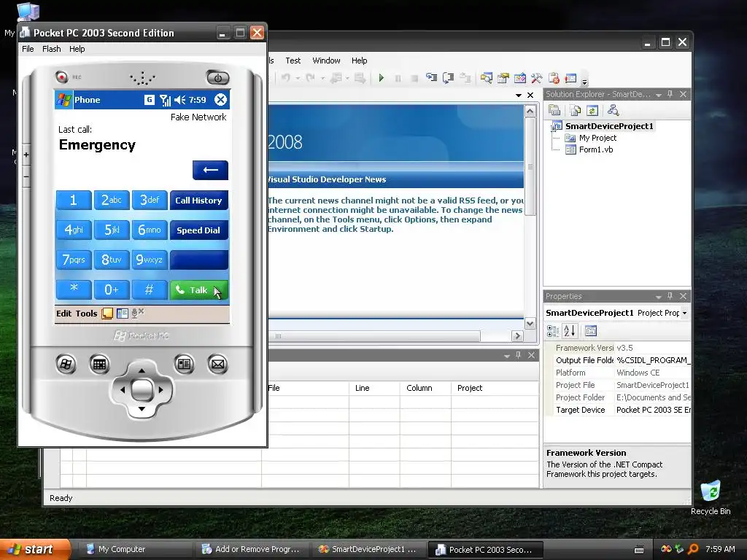Click the start page horizontal scroll right arrow
Screen dimensions: 747x560
click(x=518, y=335)
